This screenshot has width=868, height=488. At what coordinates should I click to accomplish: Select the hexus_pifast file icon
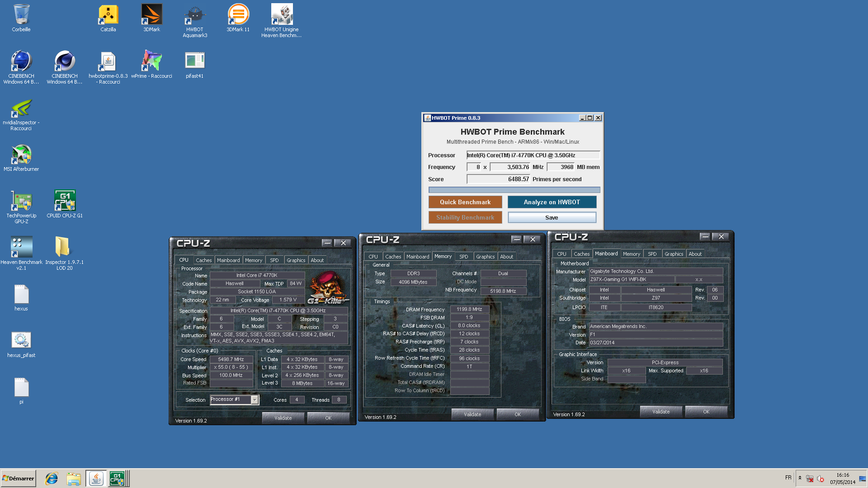(x=21, y=345)
